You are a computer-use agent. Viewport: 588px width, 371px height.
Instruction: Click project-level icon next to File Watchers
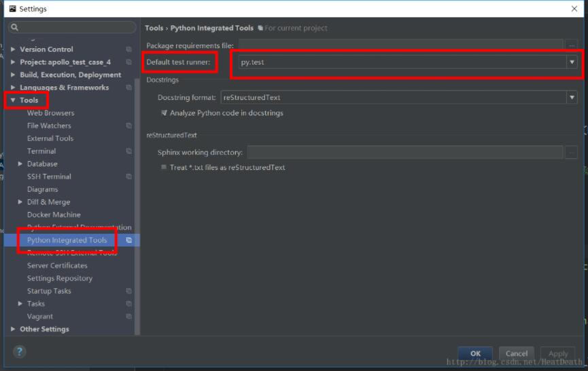(x=128, y=126)
